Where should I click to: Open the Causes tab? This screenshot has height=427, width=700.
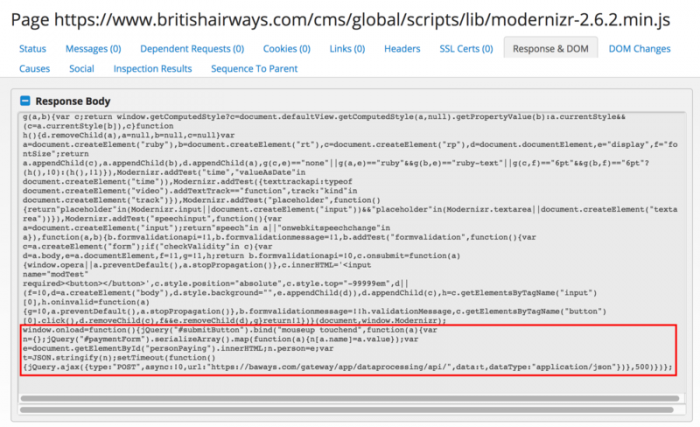34,68
